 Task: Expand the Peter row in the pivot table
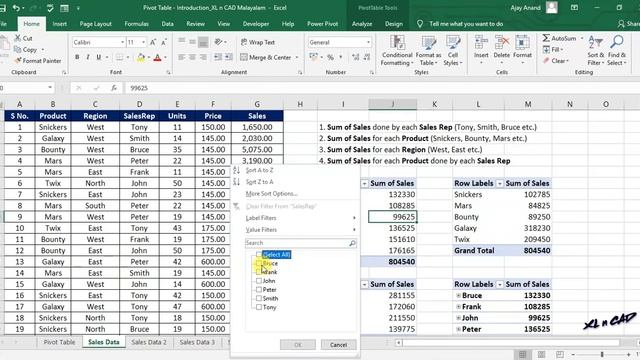[x=458, y=329]
